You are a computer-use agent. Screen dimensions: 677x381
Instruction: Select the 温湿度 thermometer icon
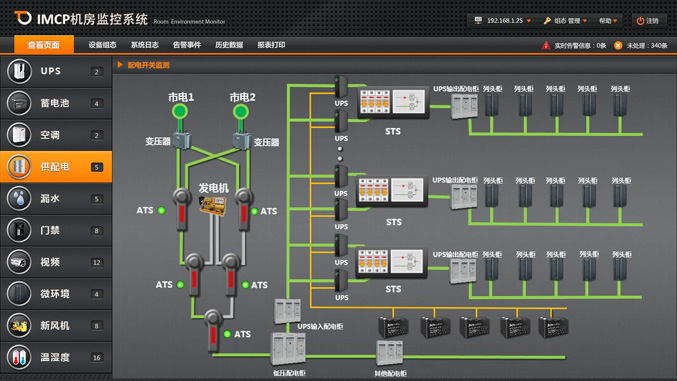coord(19,357)
